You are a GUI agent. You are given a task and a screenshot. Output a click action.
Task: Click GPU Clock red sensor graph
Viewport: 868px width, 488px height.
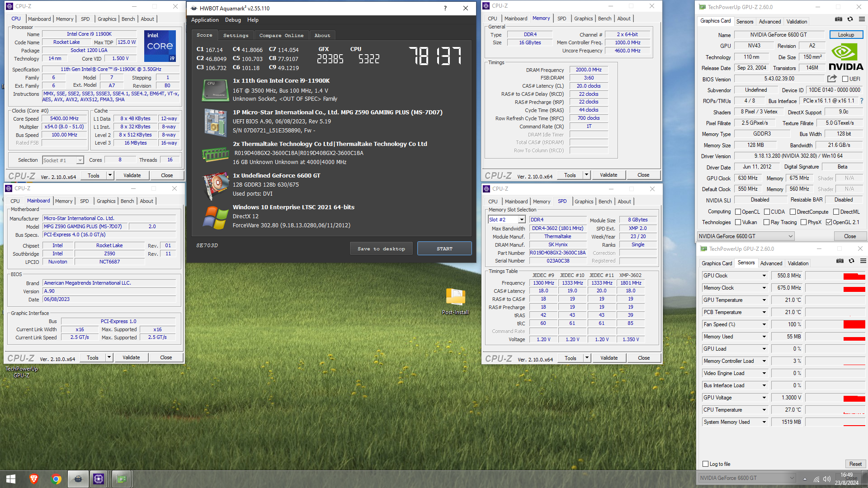(854, 276)
